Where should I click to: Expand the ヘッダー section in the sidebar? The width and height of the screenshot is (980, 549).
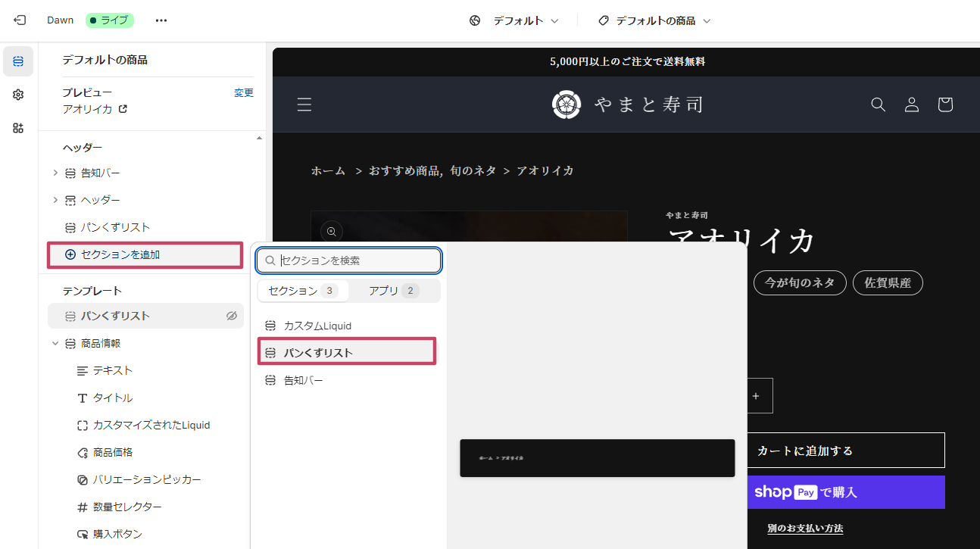click(55, 199)
